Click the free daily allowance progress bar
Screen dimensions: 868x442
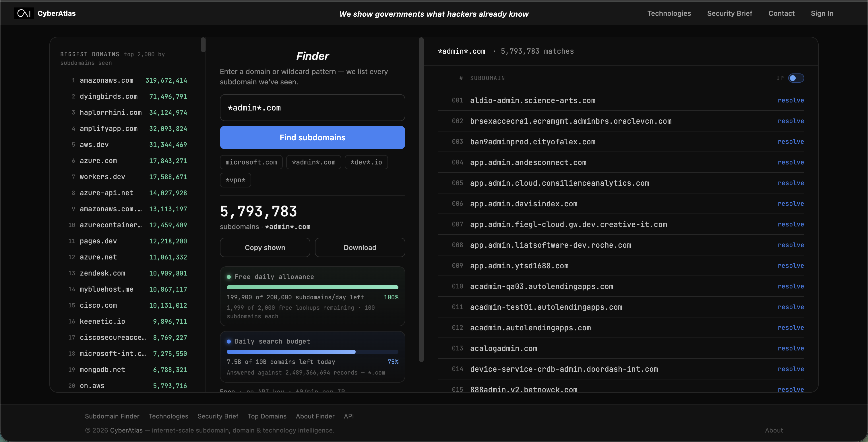click(312, 287)
